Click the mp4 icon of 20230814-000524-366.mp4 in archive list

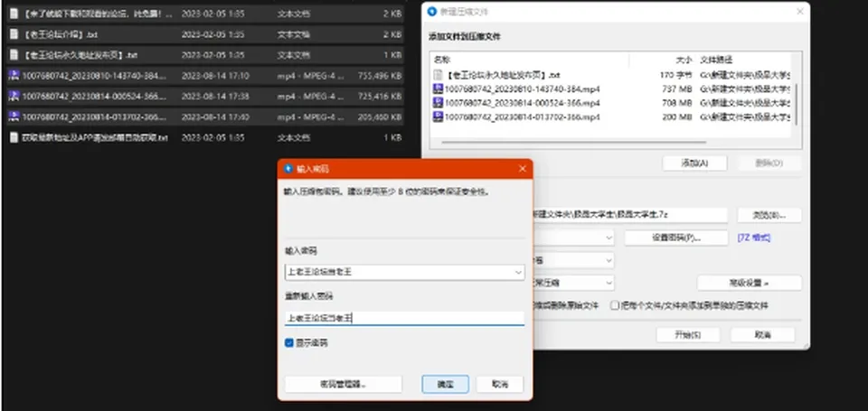[x=438, y=102]
